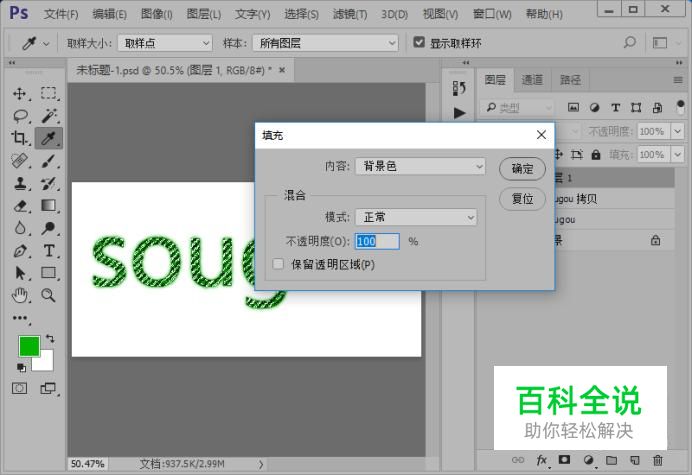Select the Clone Stamp tool
The height and width of the screenshot is (475, 692).
click(x=19, y=183)
